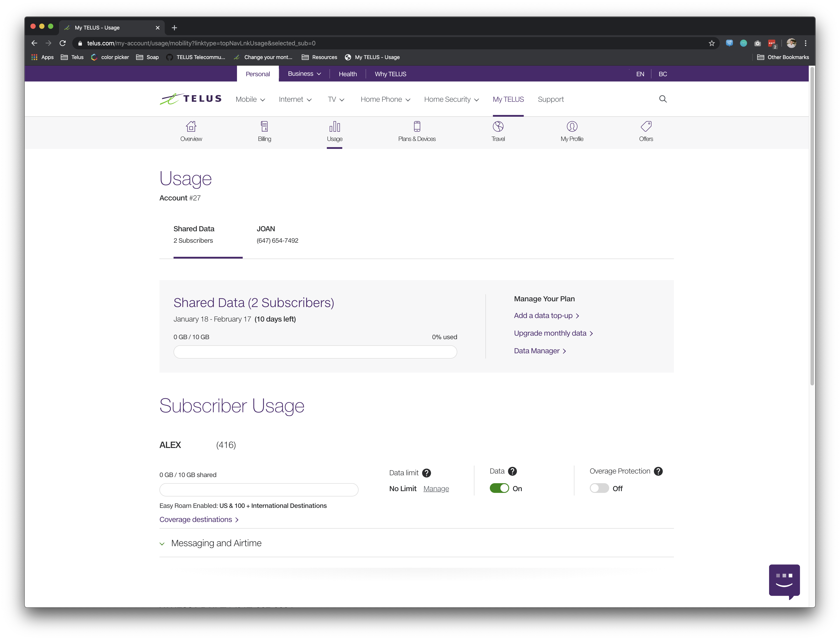Turn off the Data toggle for ALEX
Viewport: 840px width, 640px height.
(499, 488)
